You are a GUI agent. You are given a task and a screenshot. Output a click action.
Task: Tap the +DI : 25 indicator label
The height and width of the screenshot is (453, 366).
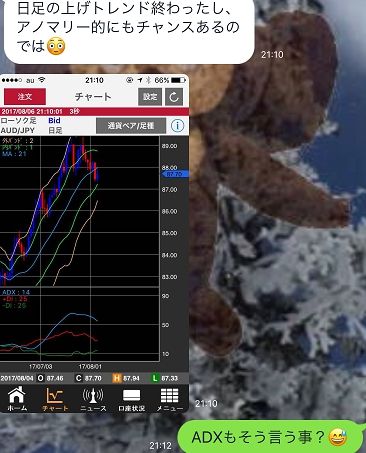point(15,299)
